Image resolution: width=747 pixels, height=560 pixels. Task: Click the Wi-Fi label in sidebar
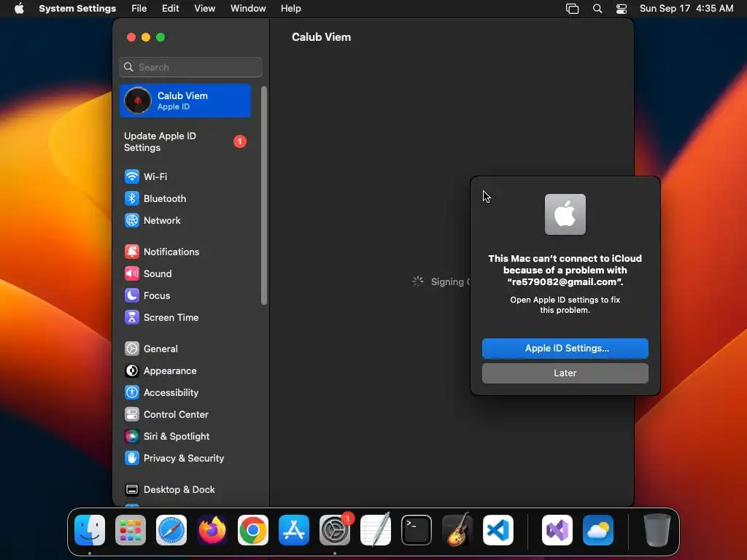coord(155,176)
